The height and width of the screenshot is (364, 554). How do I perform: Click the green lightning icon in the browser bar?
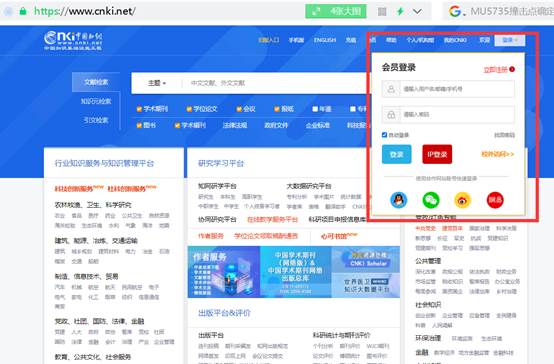(400, 11)
